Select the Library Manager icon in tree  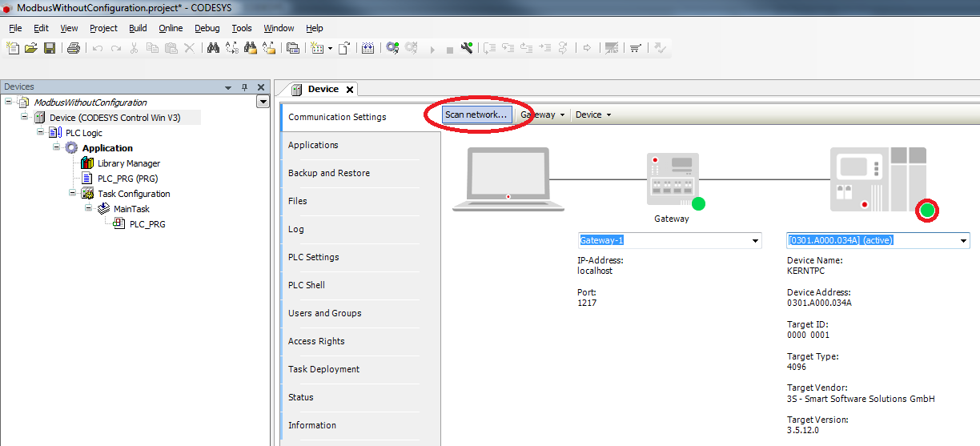click(87, 163)
